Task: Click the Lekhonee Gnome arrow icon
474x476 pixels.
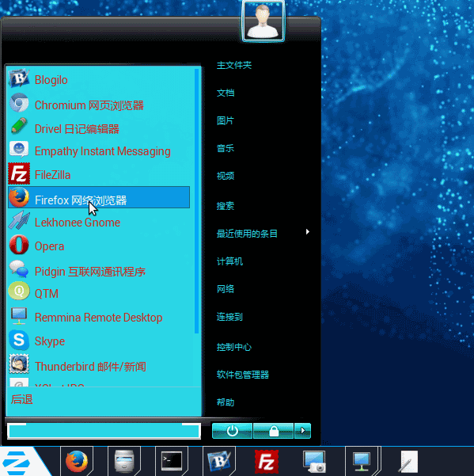Action: coord(19,220)
